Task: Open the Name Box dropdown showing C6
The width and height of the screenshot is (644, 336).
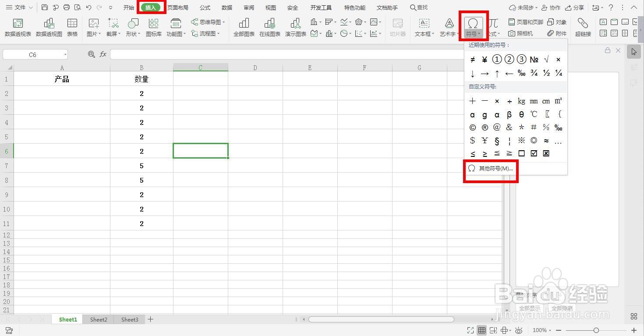Action: point(65,55)
